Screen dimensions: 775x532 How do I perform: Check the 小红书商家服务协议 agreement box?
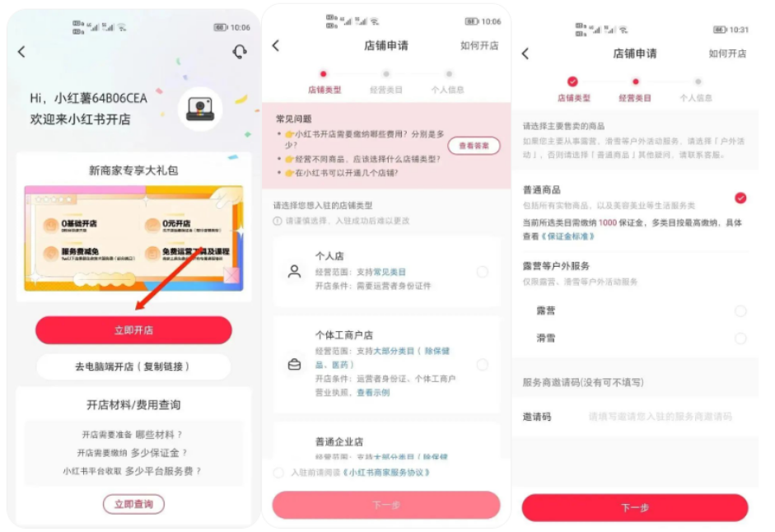click(x=278, y=472)
